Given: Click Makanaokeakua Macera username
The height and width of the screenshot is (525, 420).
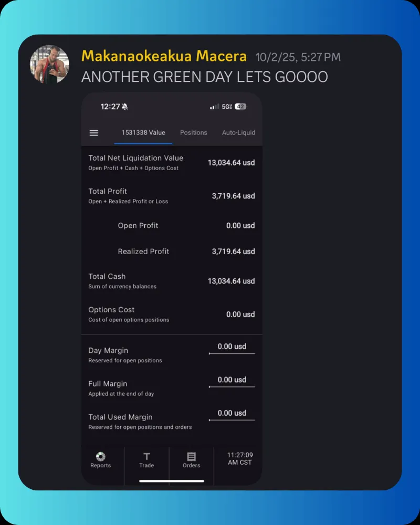Looking at the screenshot, I should tap(164, 56).
